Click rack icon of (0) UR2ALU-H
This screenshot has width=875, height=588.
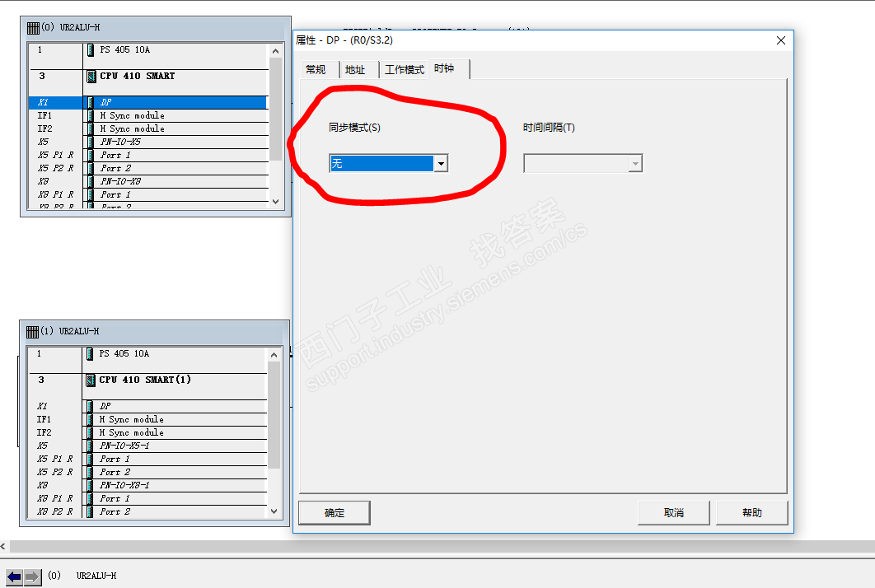(33, 27)
